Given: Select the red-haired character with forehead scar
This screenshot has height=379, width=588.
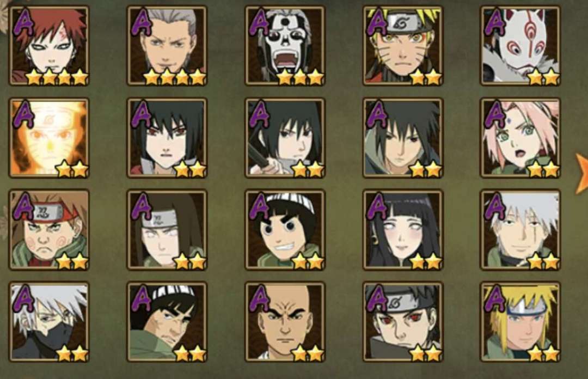Looking at the screenshot, I should [49, 46].
